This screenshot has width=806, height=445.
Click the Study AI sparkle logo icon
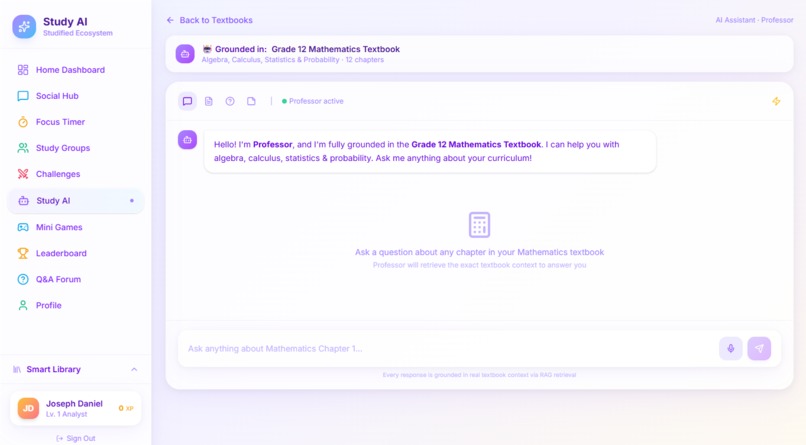24,27
